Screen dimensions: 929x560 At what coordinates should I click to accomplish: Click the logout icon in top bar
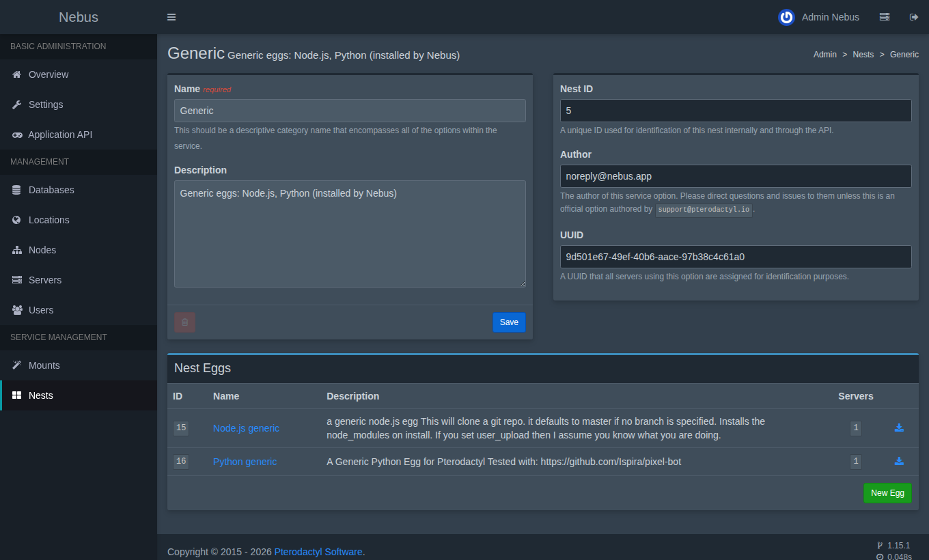[x=914, y=17]
